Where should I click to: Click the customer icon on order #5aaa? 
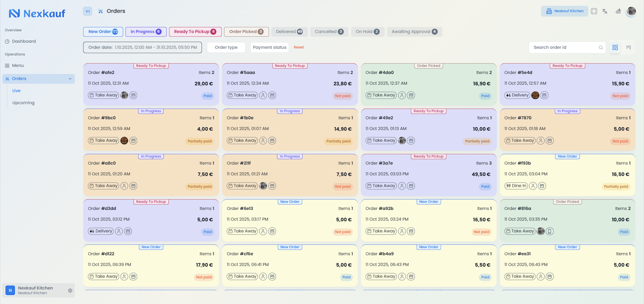pos(263,95)
